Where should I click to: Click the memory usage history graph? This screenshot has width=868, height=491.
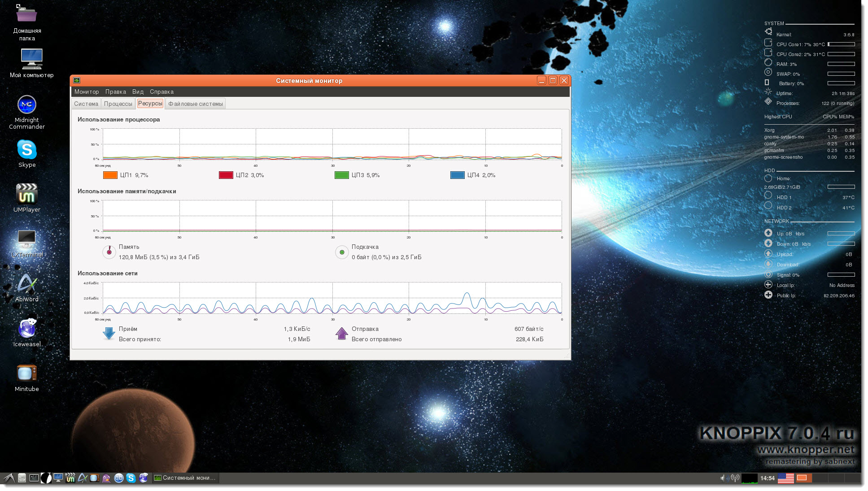coord(332,216)
